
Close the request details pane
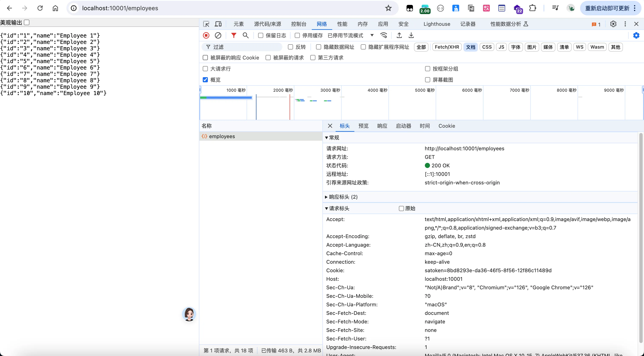click(x=330, y=126)
